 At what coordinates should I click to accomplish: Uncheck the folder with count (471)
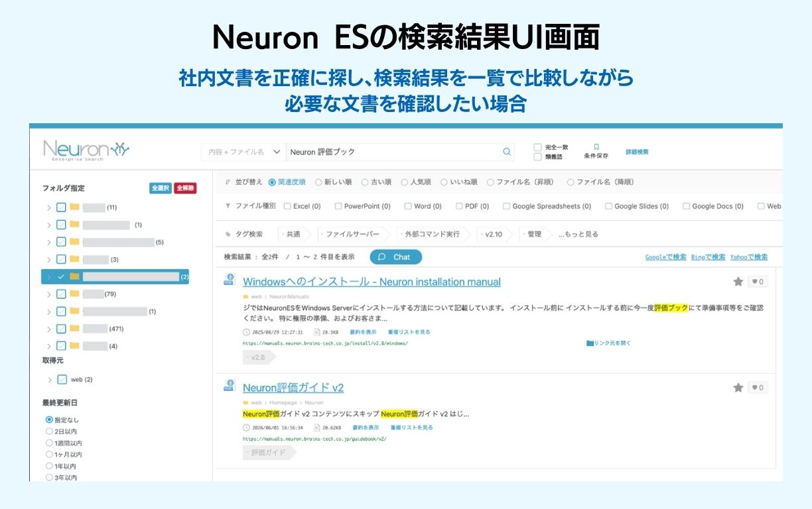pyautogui.click(x=61, y=329)
